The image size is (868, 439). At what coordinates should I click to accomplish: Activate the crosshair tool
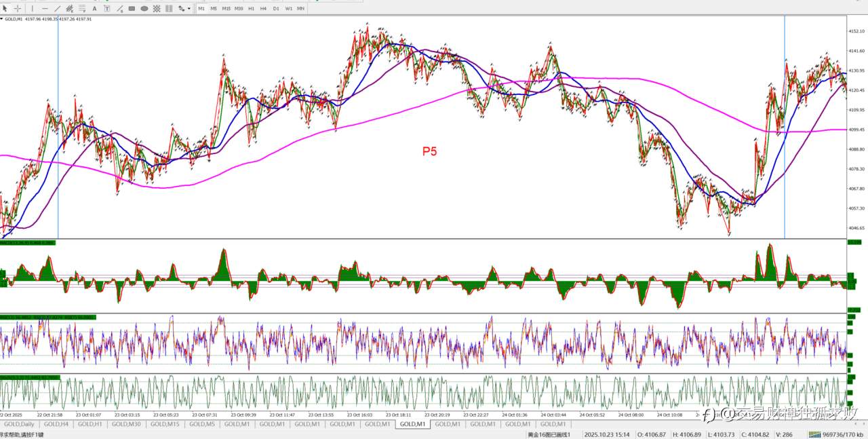coord(17,9)
